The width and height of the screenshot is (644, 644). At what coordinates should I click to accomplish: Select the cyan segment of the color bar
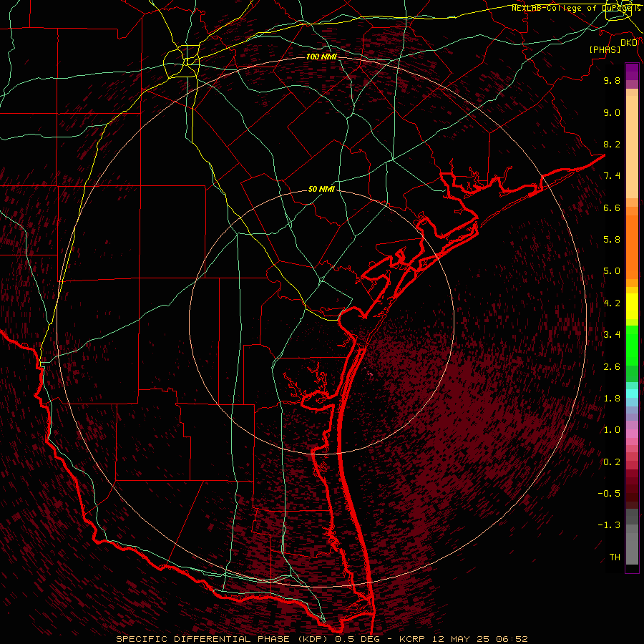pos(632,394)
